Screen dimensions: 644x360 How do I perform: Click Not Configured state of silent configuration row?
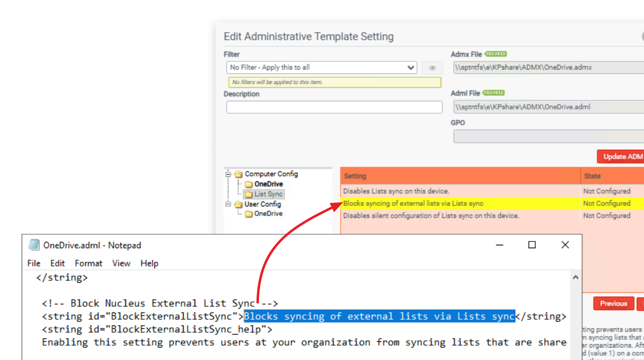(x=607, y=216)
